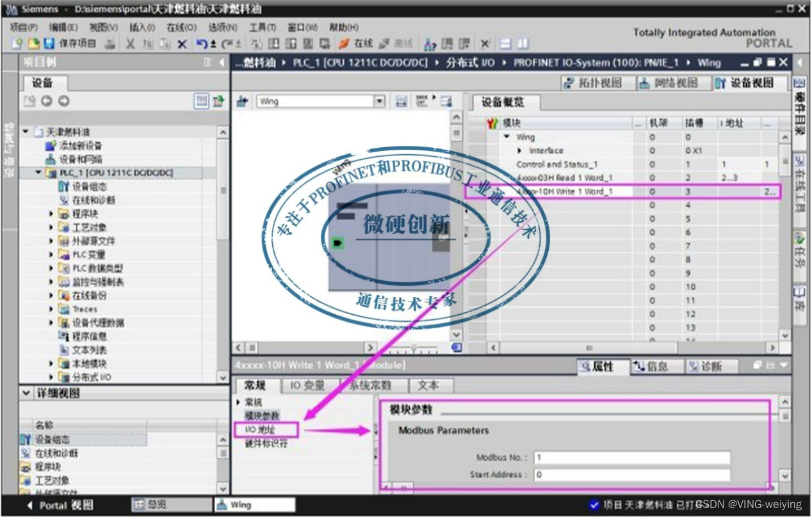Open the 视图(V) menu

103,28
